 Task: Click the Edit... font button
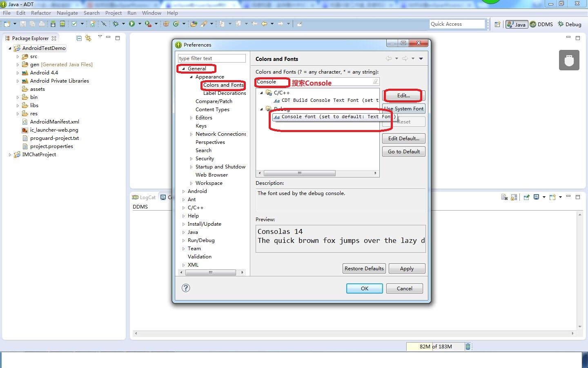pyautogui.click(x=404, y=96)
